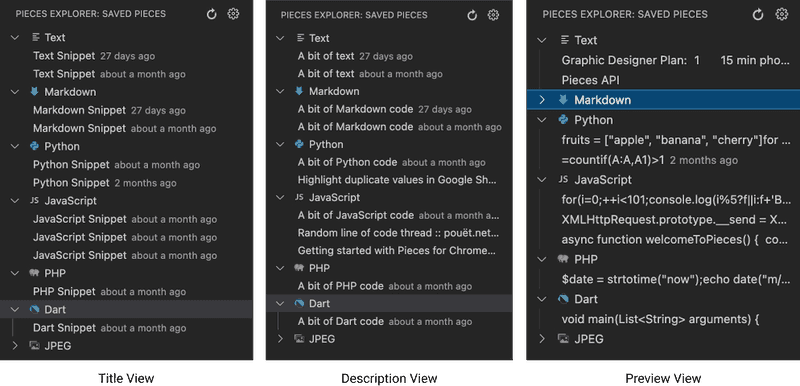Click JavaScript group label in Preview View

click(603, 179)
